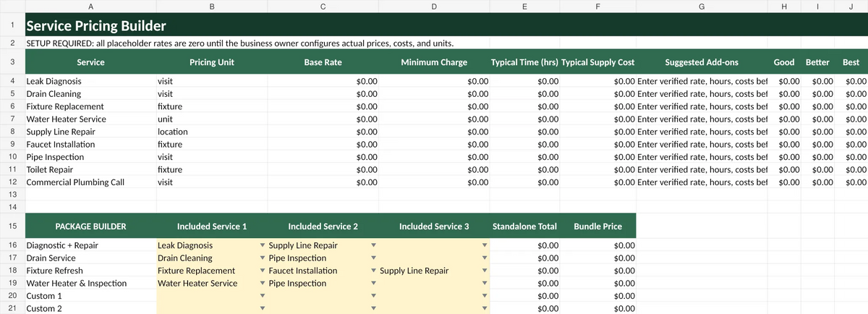868x314 pixels.
Task: Open Included Service 1 dropdown for Diagnostic + Repair
Action: (262, 246)
